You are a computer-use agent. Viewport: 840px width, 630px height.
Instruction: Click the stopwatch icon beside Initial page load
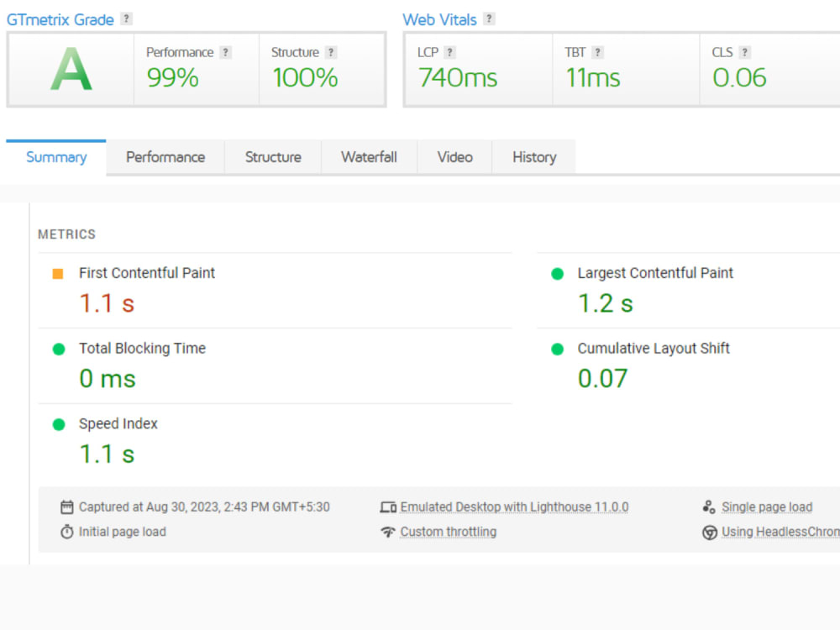click(x=67, y=532)
